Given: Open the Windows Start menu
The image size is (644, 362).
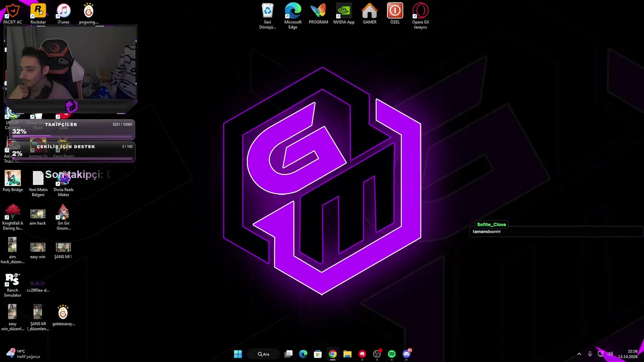Looking at the screenshot, I should coord(238,354).
